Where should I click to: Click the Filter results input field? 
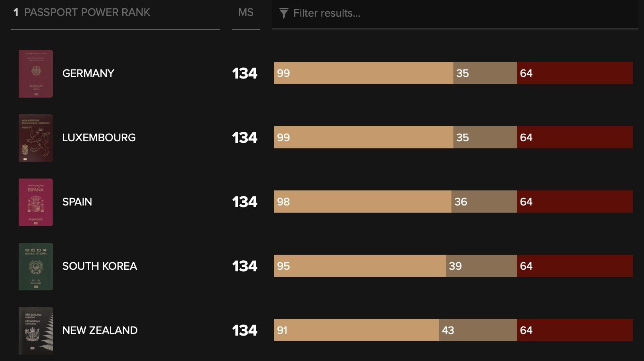[455, 14]
